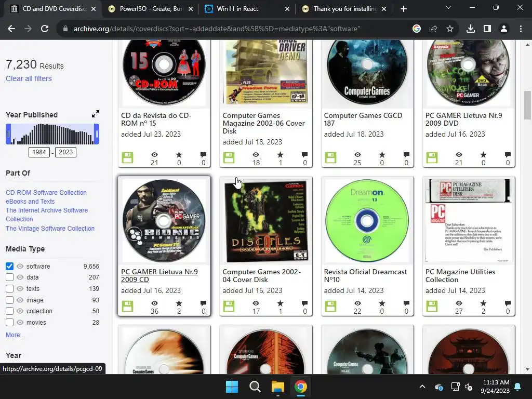Check the movies media type checkbox

coord(9,322)
